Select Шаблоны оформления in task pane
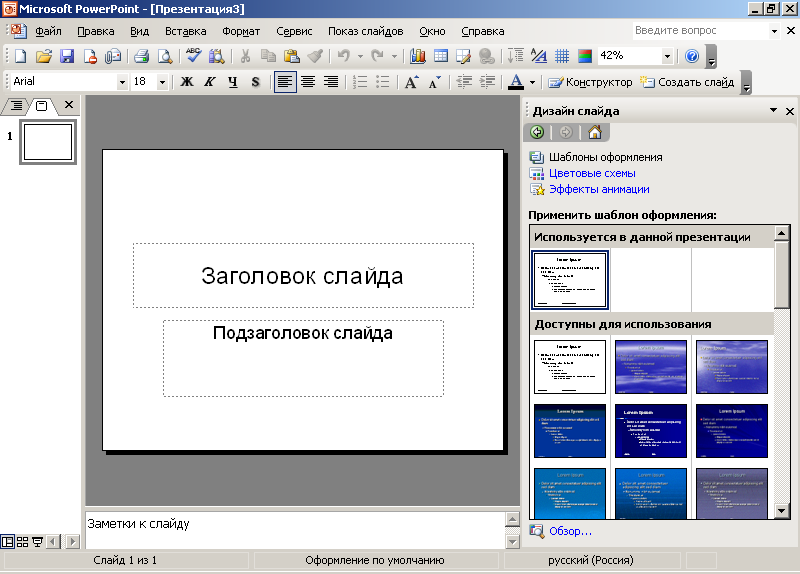Screen dimensions: 800x574 coord(605,157)
